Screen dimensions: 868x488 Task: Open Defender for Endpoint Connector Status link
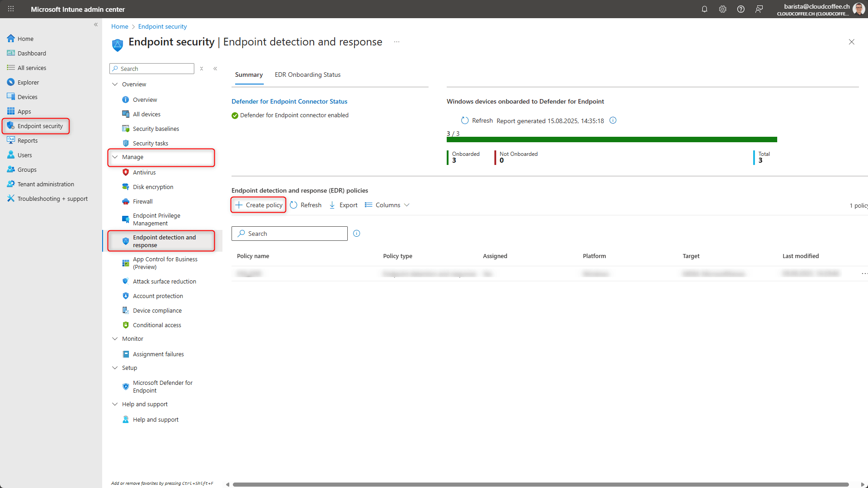pyautogui.click(x=289, y=101)
